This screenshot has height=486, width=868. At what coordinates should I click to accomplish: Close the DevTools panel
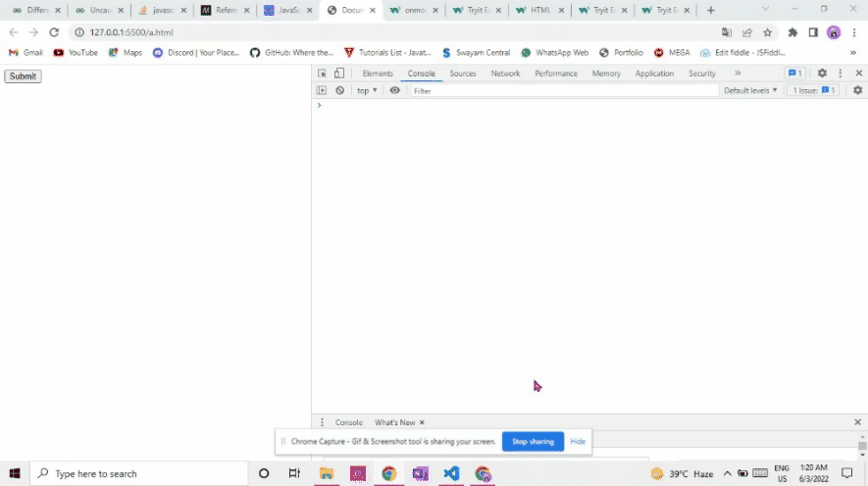click(858, 73)
